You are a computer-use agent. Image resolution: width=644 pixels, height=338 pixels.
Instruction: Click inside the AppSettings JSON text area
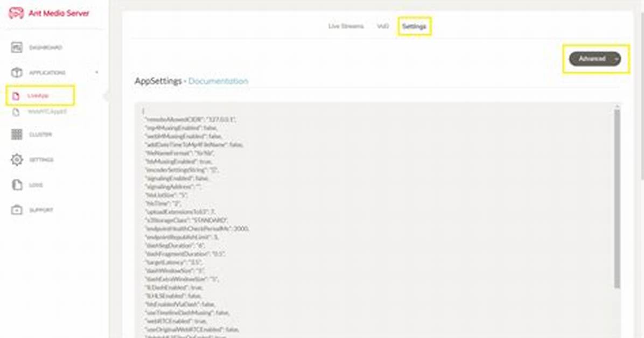(377, 220)
